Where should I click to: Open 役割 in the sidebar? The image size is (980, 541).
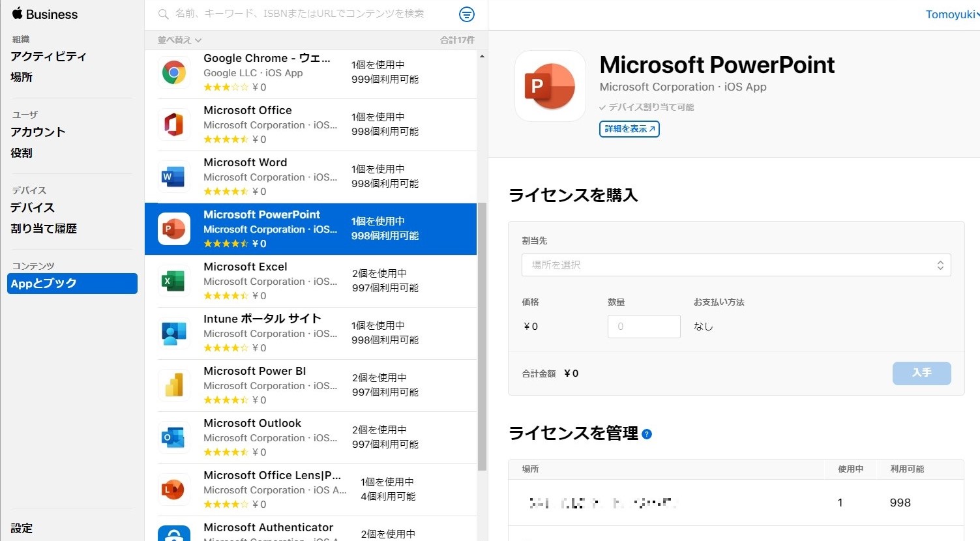click(x=22, y=153)
